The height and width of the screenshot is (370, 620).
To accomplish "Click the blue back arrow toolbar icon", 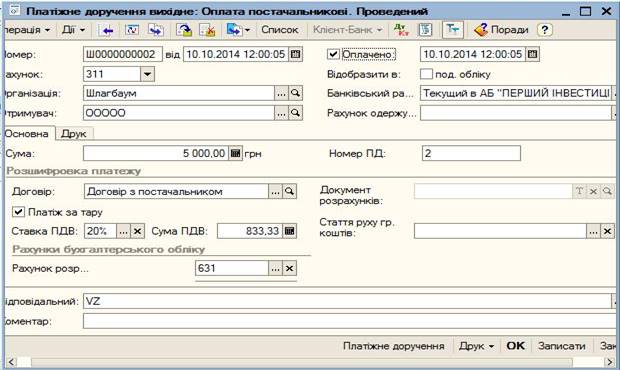I will (106, 30).
